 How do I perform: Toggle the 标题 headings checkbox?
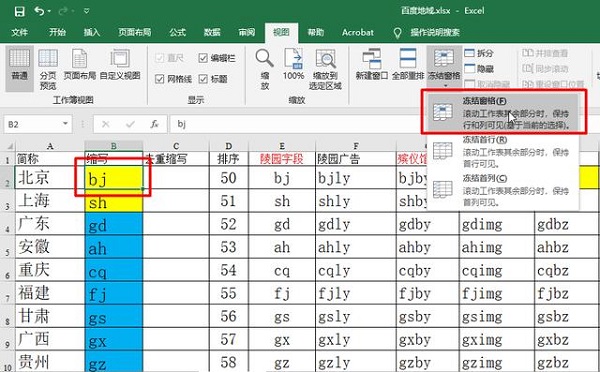pyautogui.click(x=213, y=79)
